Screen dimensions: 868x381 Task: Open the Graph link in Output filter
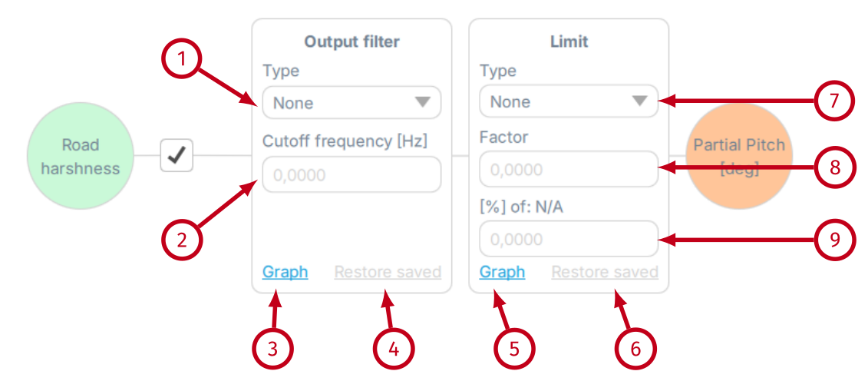coord(285,272)
